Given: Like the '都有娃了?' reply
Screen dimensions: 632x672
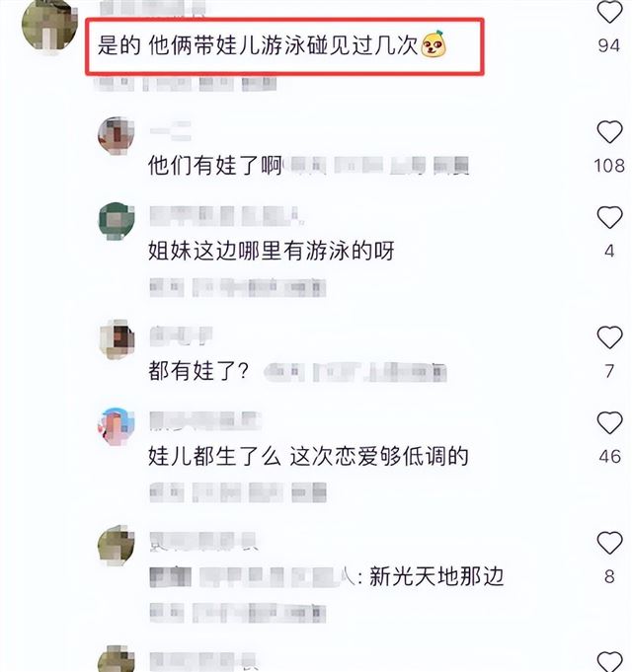Looking at the screenshot, I should click(x=609, y=337).
